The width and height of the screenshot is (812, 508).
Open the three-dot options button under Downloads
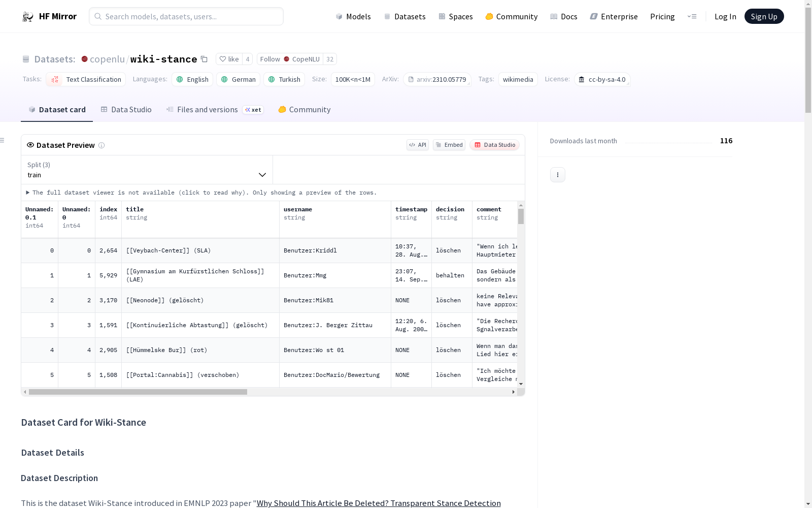[x=558, y=175]
